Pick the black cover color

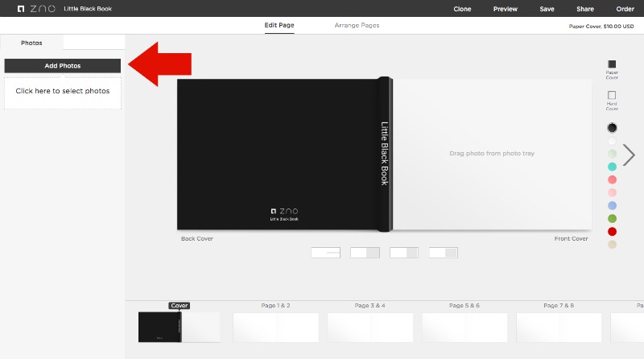tap(612, 128)
